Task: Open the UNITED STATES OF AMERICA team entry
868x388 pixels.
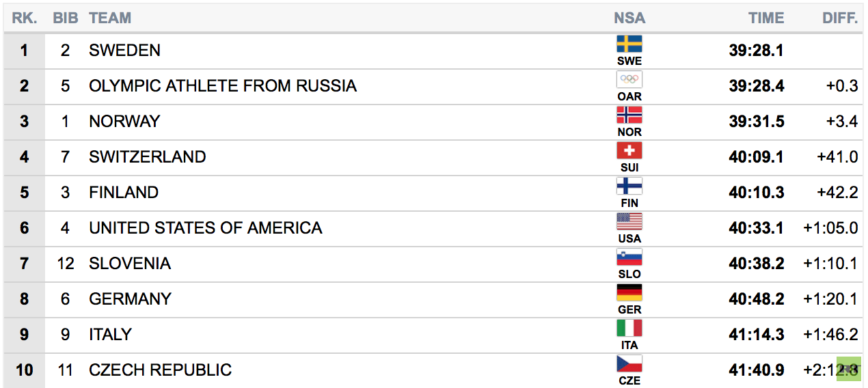Action: (206, 228)
